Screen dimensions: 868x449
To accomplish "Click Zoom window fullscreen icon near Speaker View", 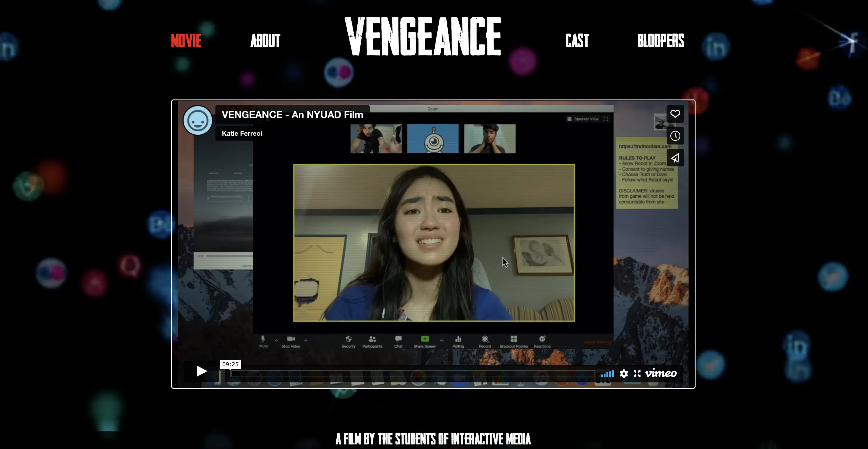I will (606, 119).
